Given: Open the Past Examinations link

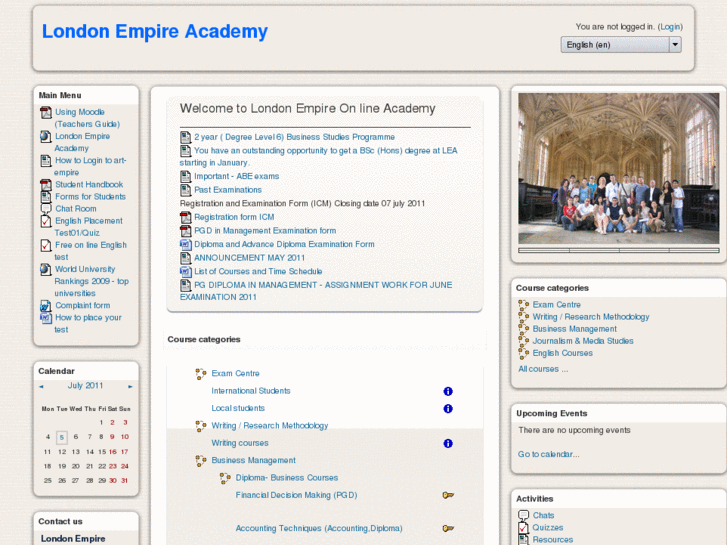Looking at the screenshot, I should coord(228,190).
